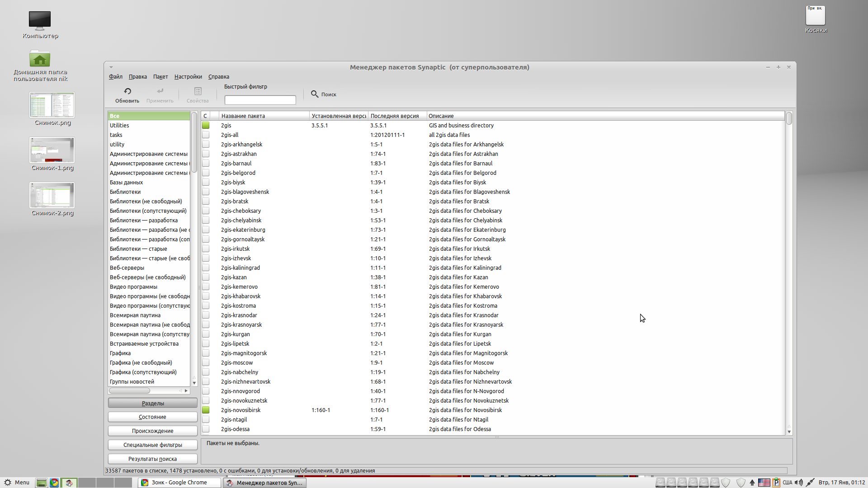868x488 pixels.
Task: Open the Файл menu
Action: pos(116,76)
